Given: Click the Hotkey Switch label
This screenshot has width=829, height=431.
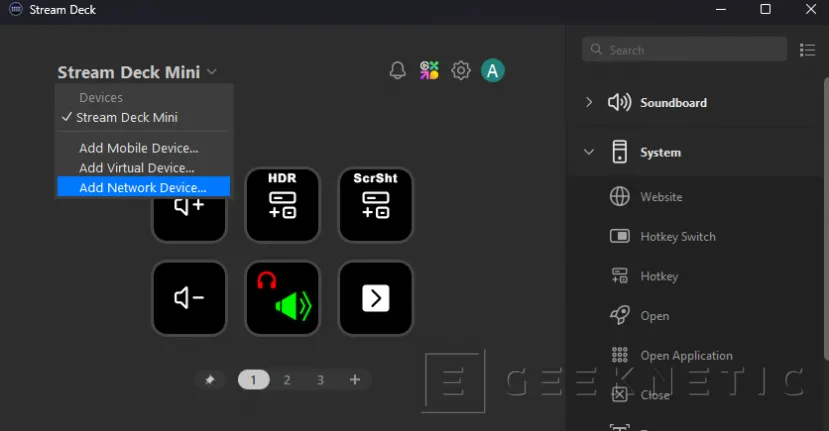Looking at the screenshot, I should [x=678, y=236].
